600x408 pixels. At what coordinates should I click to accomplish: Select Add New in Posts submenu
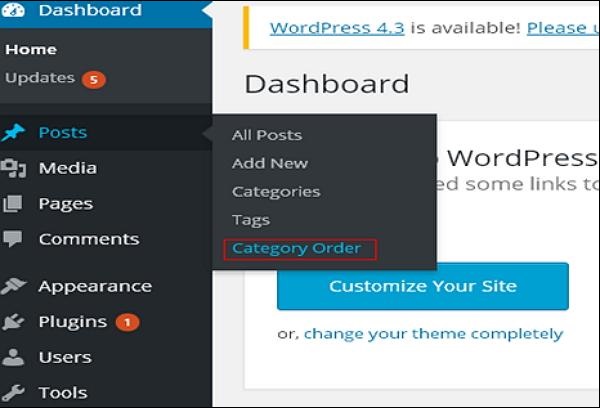270,163
